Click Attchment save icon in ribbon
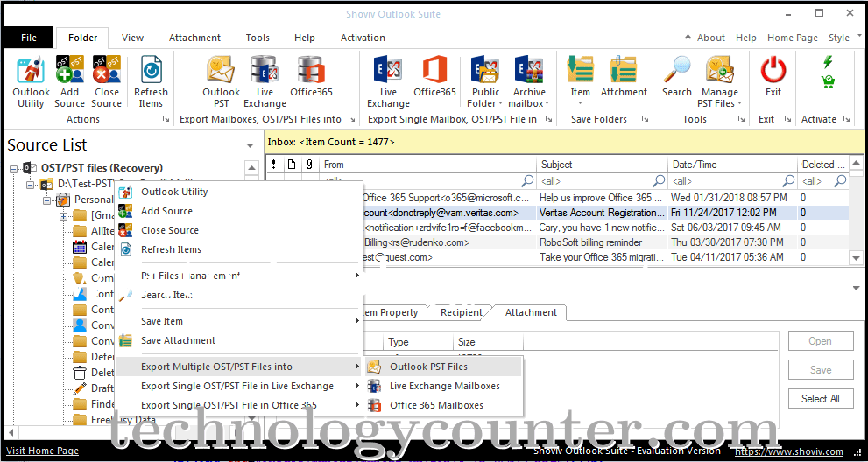868x462 pixels. 624,76
